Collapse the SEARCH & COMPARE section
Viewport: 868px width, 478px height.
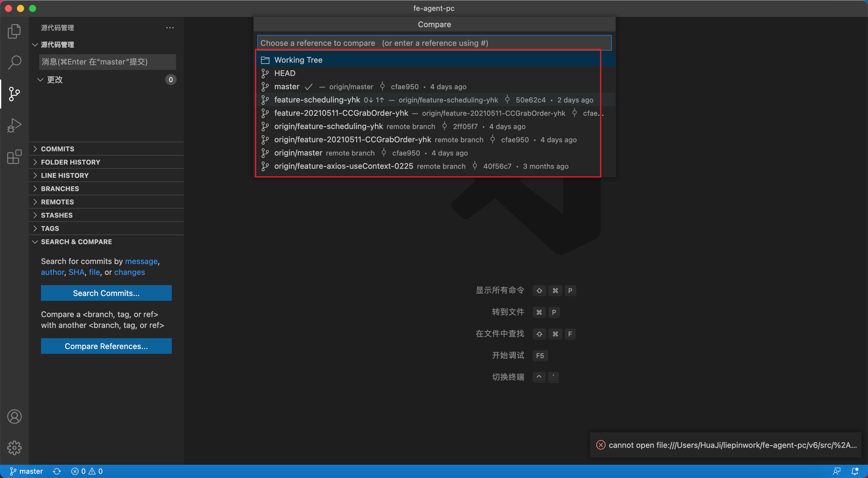click(76, 242)
